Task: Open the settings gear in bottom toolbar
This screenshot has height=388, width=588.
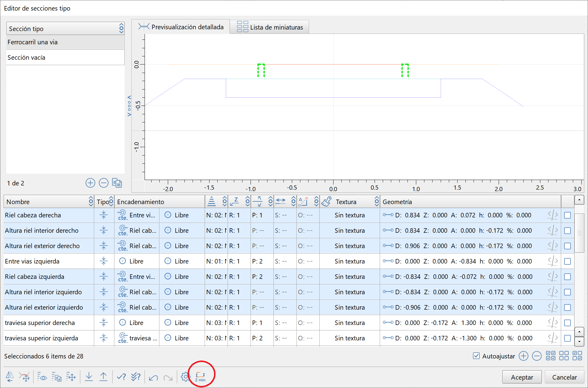Action: pyautogui.click(x=185, y=377)
